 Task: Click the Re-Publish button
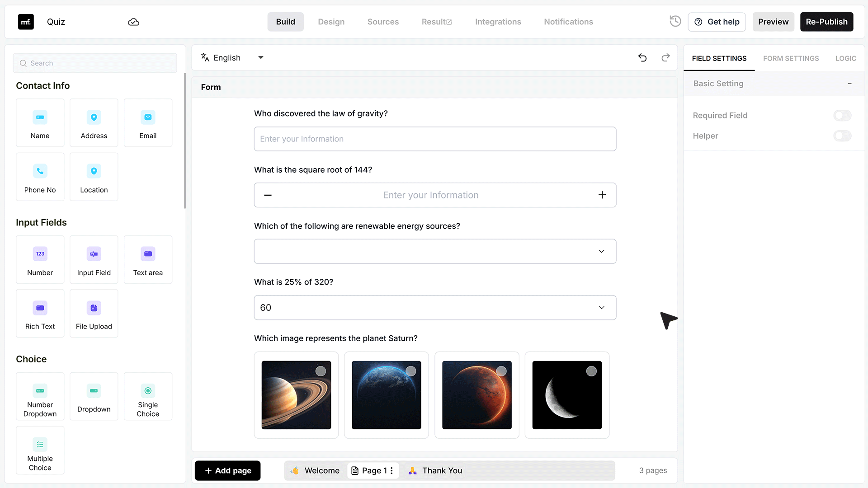pyautogui.click(x=826, y=22)
